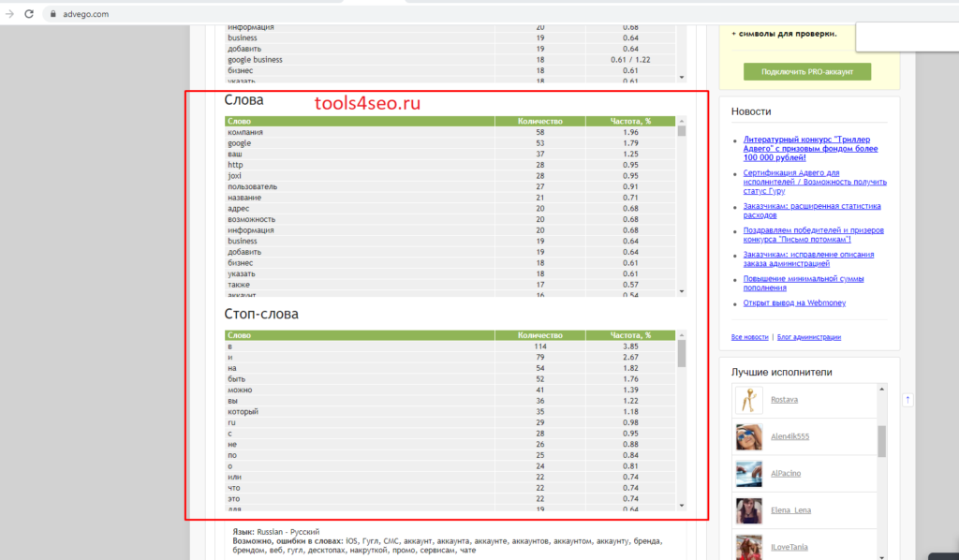
Task: Open 'Сертификация Адвего для исполнителей' news link
Action: 815,182
